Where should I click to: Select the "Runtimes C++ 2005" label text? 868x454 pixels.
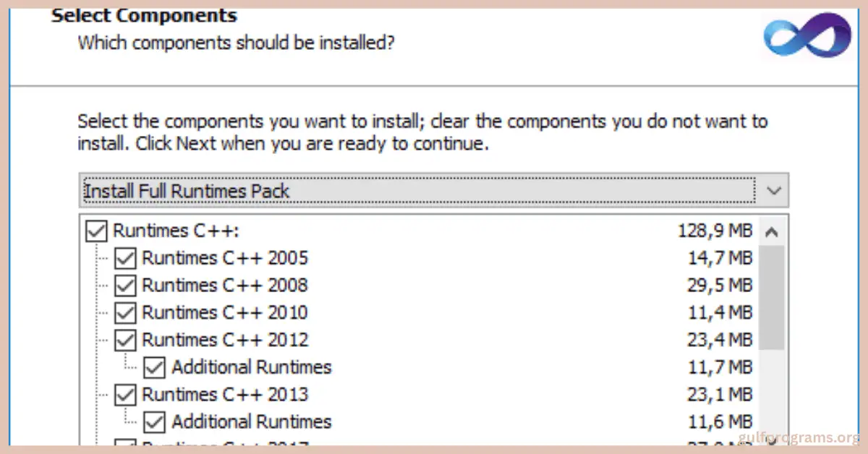point(224,258)
